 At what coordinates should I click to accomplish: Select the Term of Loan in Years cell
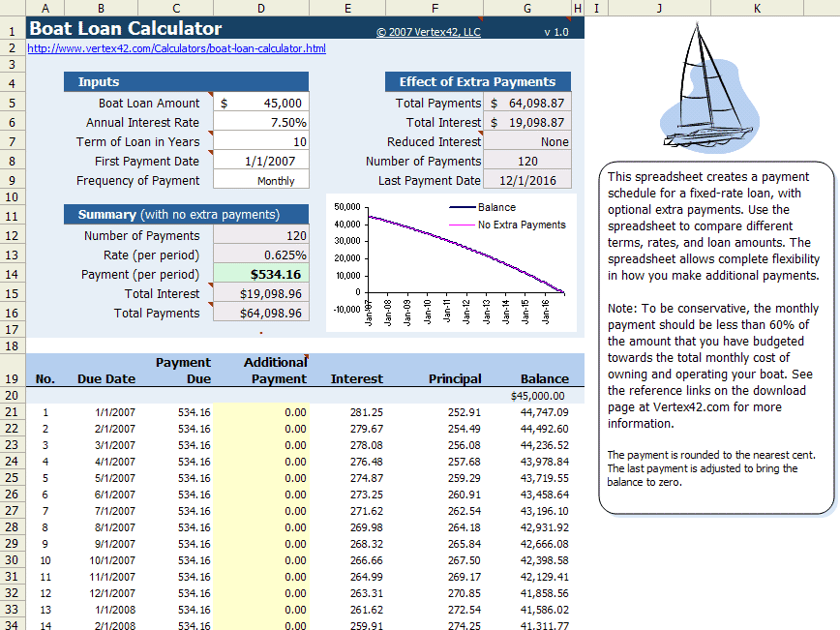[260, 142]
